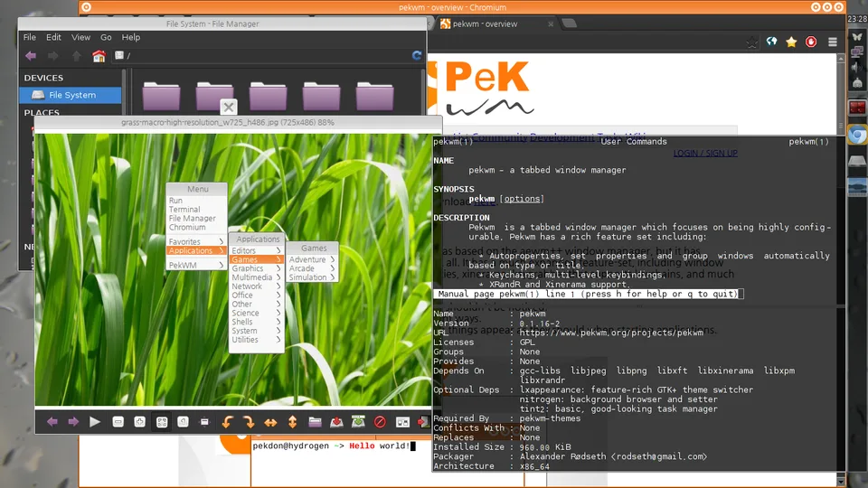Screen dimensions: 868x488
Task: Show image at original size
Action: point(183,422)
